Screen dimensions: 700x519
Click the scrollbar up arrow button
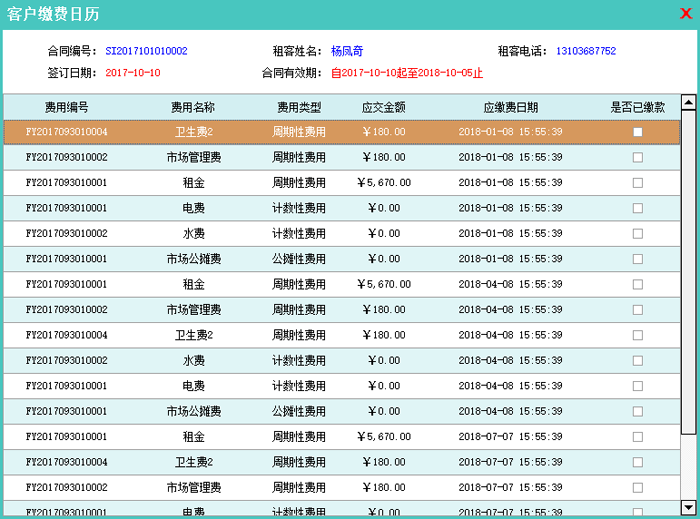(688, 102)
